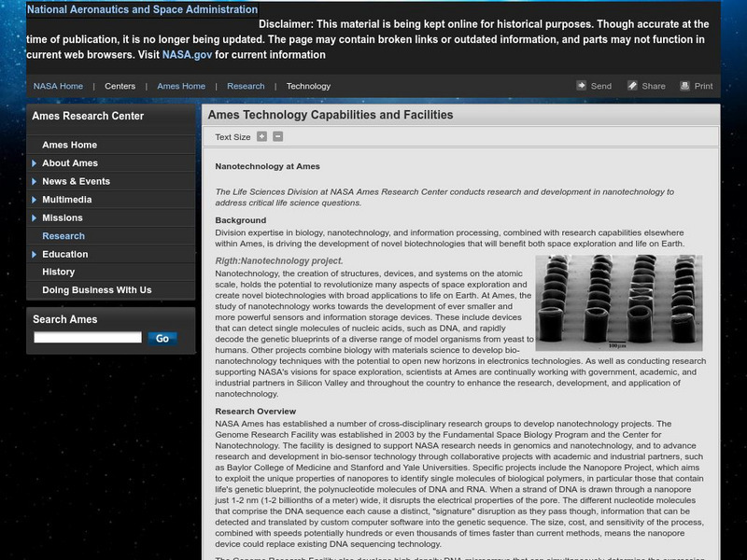Click the Print printer icon
This screenshot has height=560, width=747.
(x=684, y=86)
